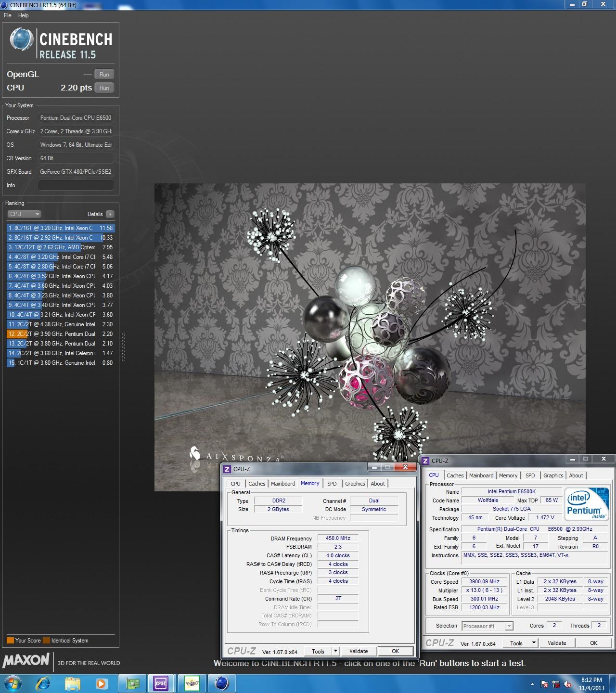Open the Tools dropdown arrow in processor CPU-Z window
This screenshot has height=693, width=616.
(534, 643)
